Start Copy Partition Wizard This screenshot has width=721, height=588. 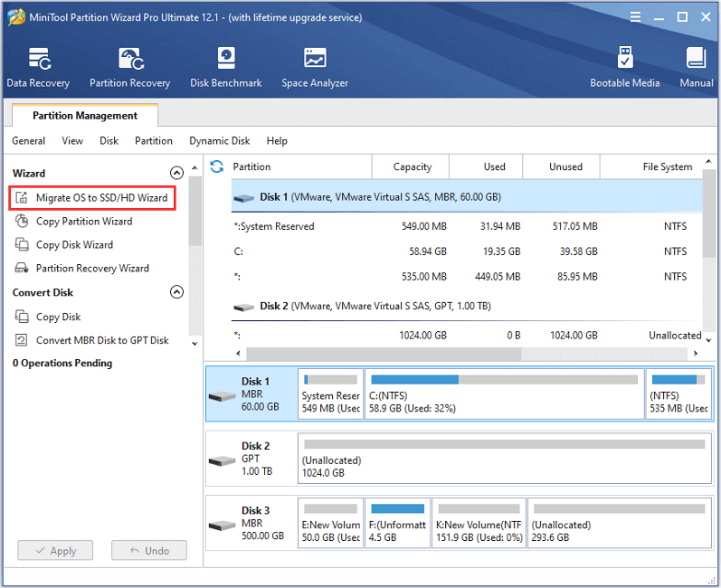coord(74,221)
